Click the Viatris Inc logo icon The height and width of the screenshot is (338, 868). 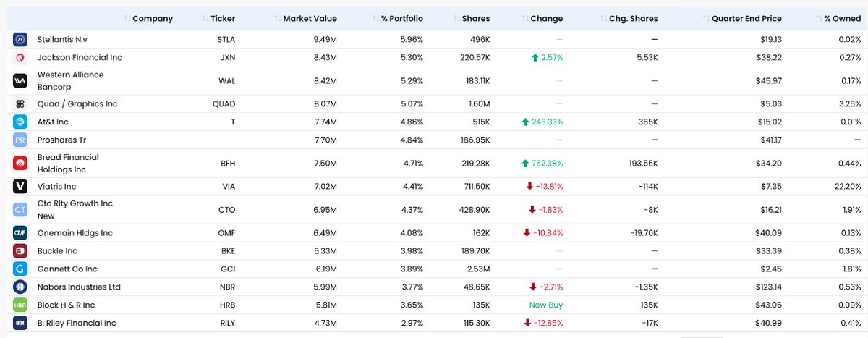point(20,187)
